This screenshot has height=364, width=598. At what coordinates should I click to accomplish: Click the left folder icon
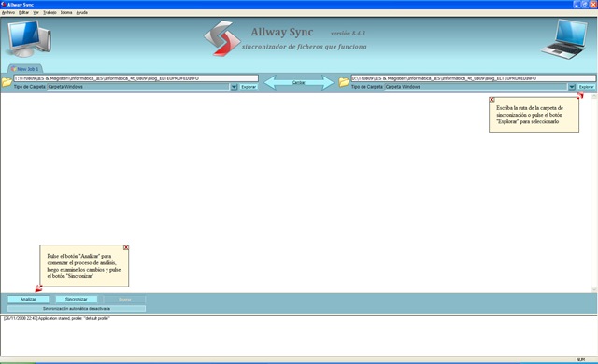[x=7, y=82]
